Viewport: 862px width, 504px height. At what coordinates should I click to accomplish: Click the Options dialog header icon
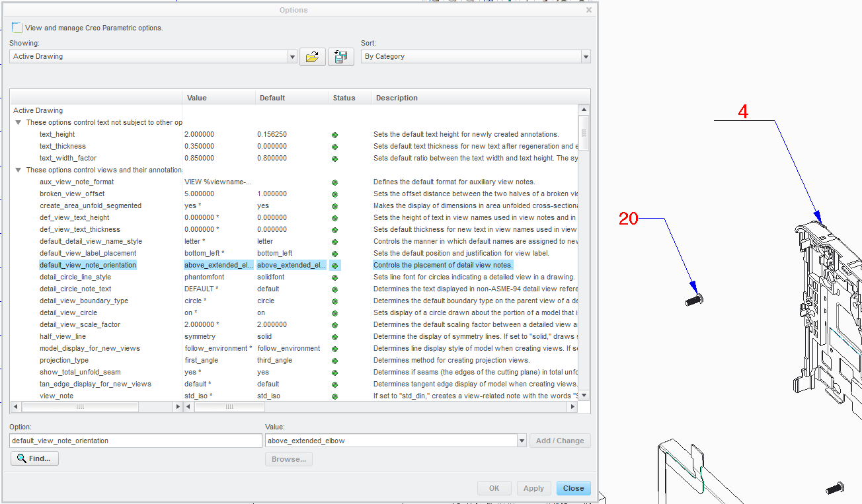(x=17, y=27)
